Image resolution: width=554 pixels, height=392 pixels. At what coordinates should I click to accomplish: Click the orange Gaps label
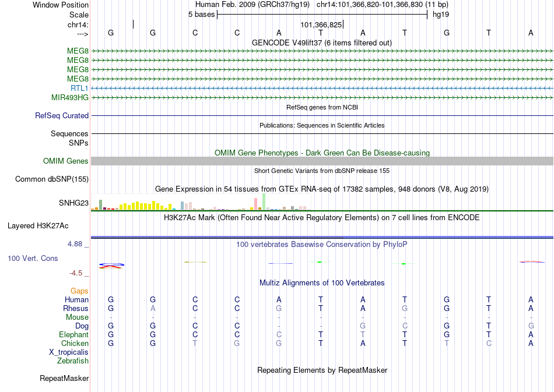pos(79,291)
